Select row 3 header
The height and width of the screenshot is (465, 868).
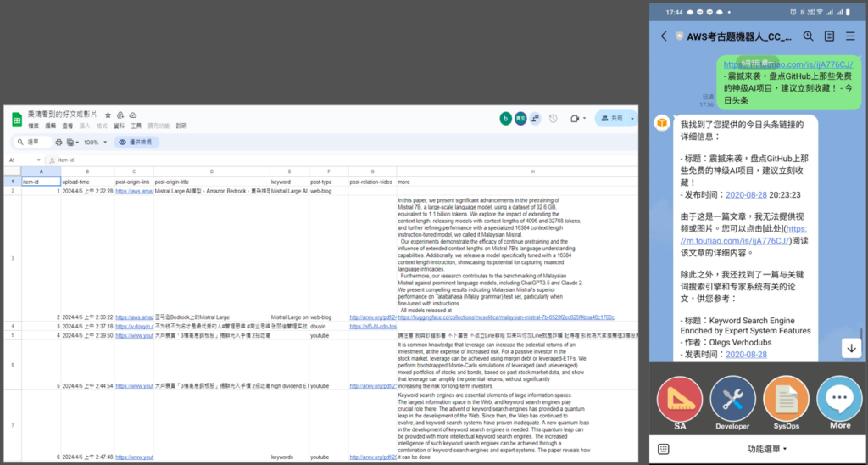(13, 258)
